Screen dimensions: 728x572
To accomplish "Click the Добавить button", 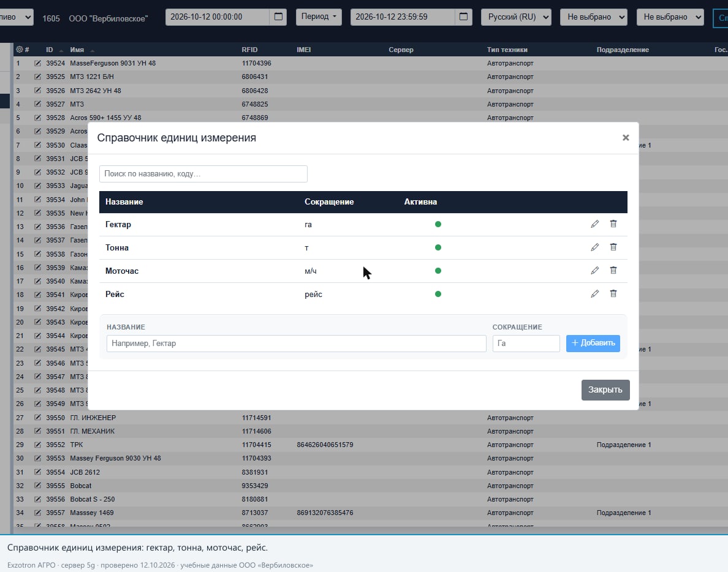I will (593, 344).
